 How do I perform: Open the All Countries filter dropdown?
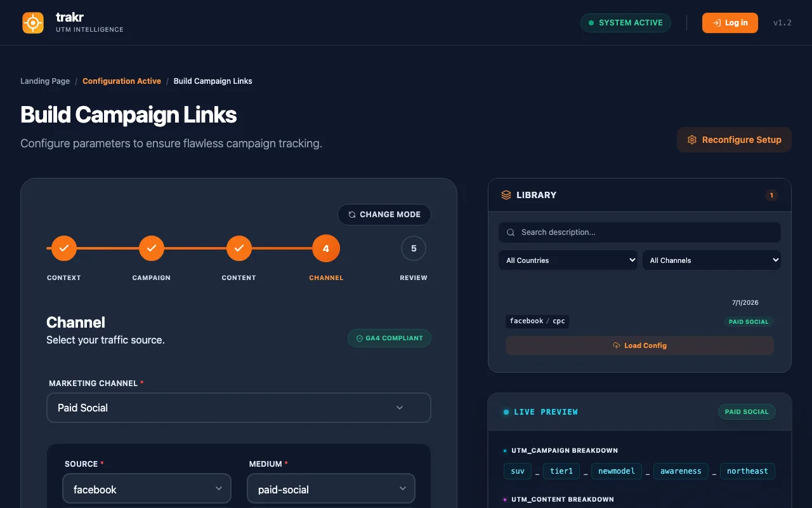click(568, 260)
